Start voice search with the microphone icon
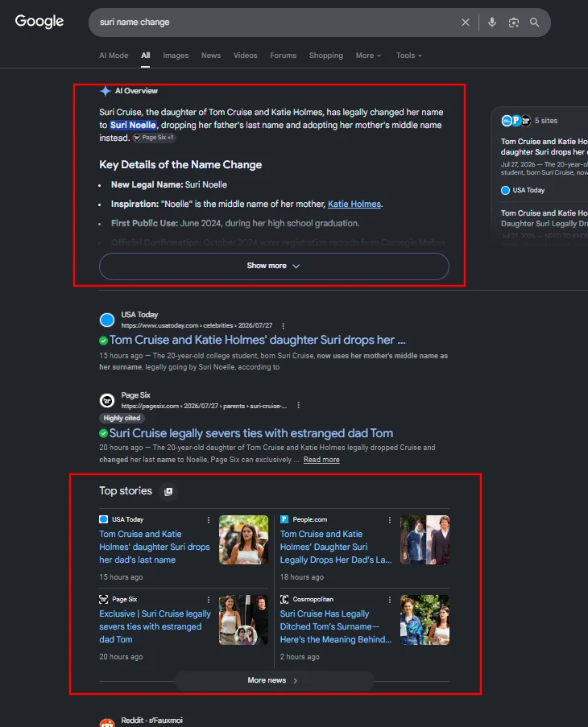Image resolution: width=588 pixels, height=727 pixels. pyautogui.click(x=492, y=23)
